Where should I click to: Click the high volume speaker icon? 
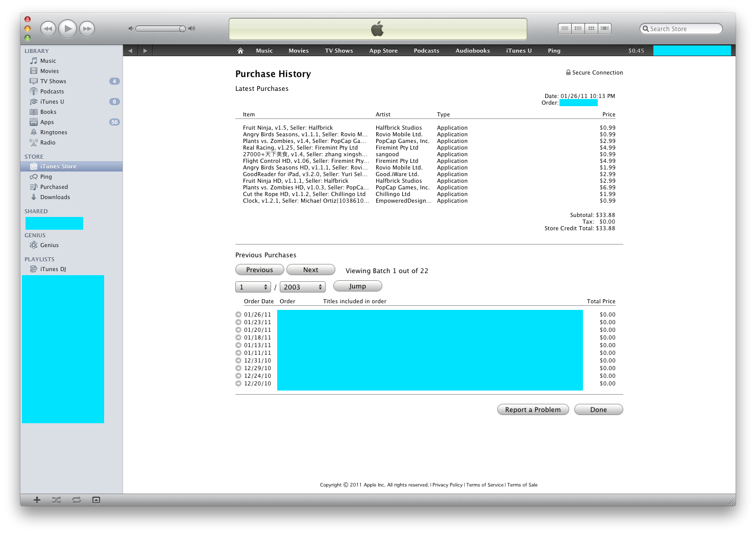(191, 29)
